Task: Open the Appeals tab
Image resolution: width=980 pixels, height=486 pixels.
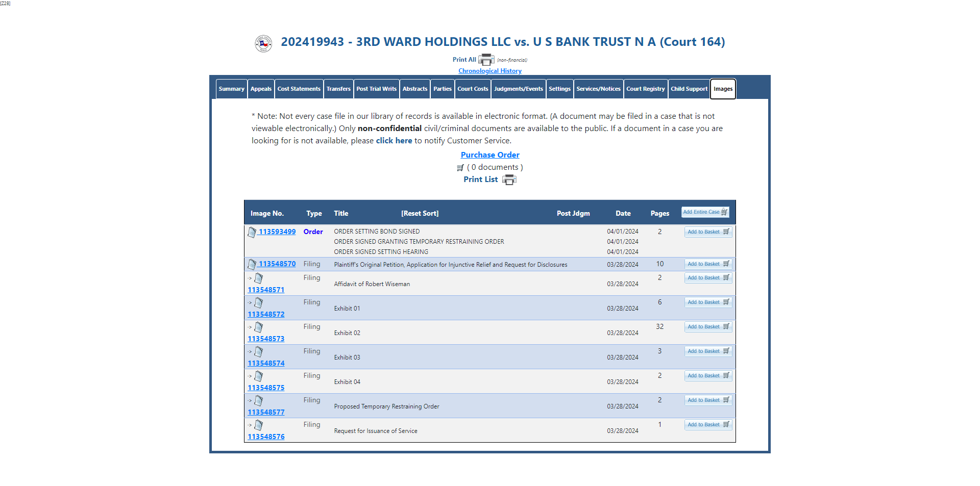Action: 261,89
